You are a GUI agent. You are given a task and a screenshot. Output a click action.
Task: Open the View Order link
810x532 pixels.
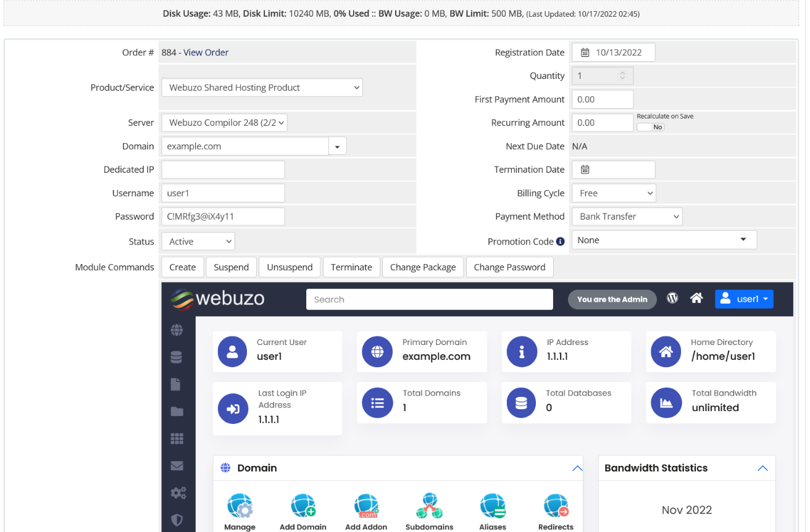tap(206, 52)
